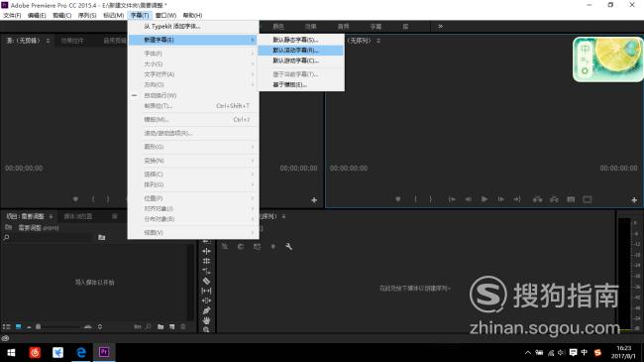
Task: Click Premiere Pro icon in taskbar
Action: coord(104,352)
